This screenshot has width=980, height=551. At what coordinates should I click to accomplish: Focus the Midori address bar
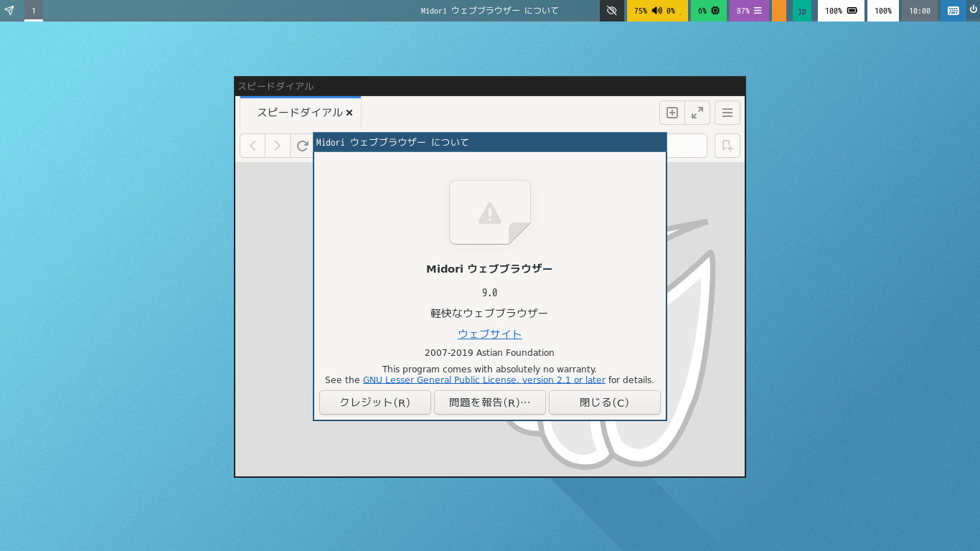click(x=687, y=146)
